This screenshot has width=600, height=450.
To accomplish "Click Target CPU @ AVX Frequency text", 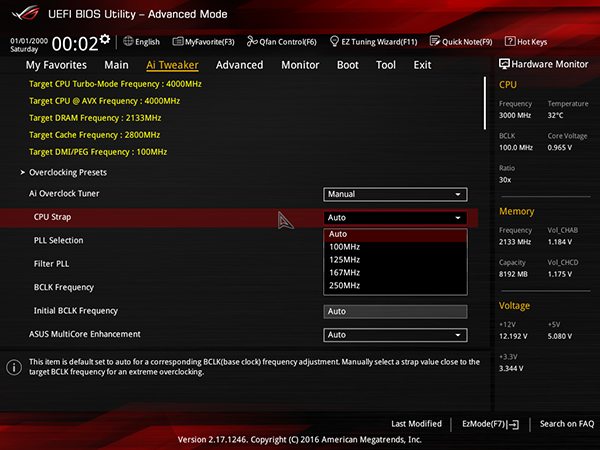I will pos(104,101).
